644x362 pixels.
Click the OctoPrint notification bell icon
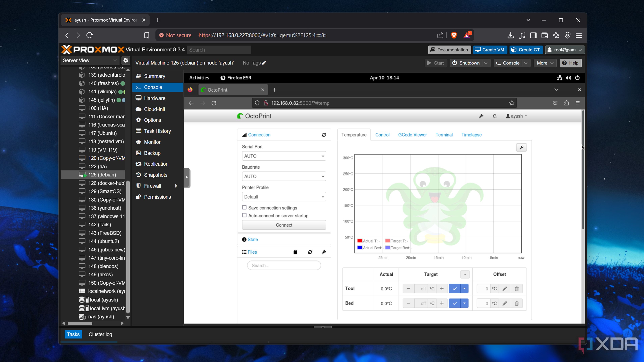[x=495, y=116]
